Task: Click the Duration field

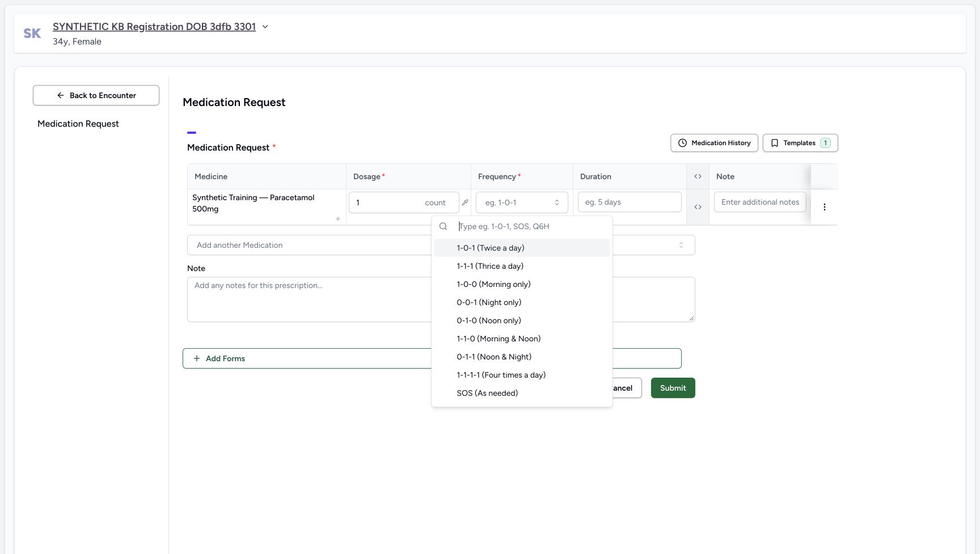Action: point(630,202)
